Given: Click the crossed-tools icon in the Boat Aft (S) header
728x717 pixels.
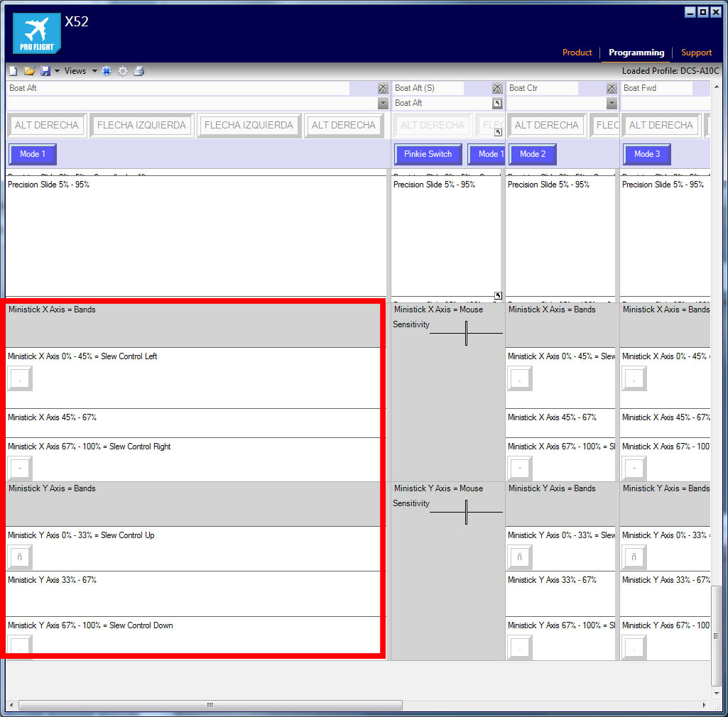Looking at the screenshot, I should pos(497,88).
